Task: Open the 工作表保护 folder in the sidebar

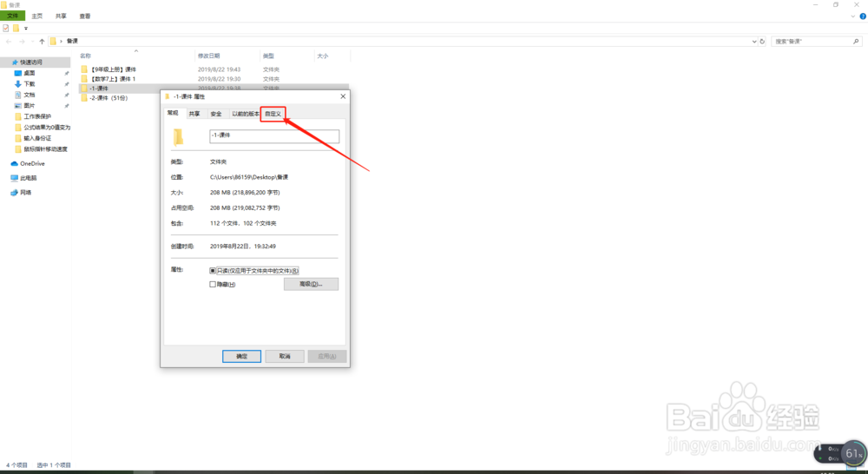Action: coord(37,117)
